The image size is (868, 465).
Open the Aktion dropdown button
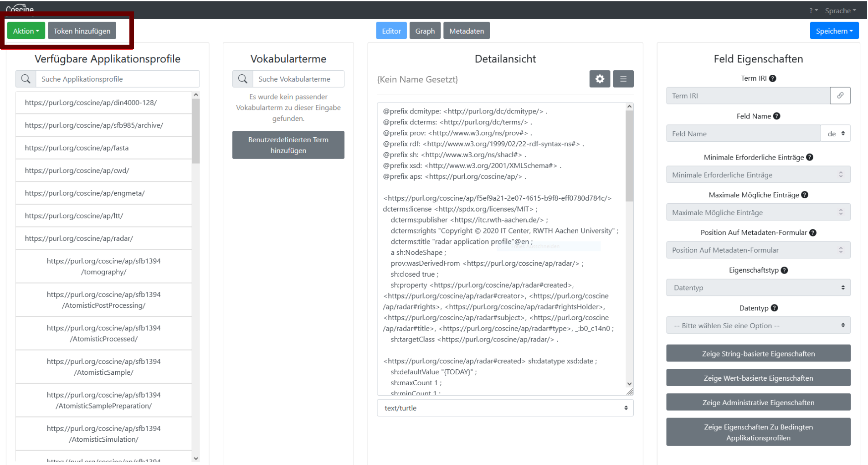click(x=26, y=31)
